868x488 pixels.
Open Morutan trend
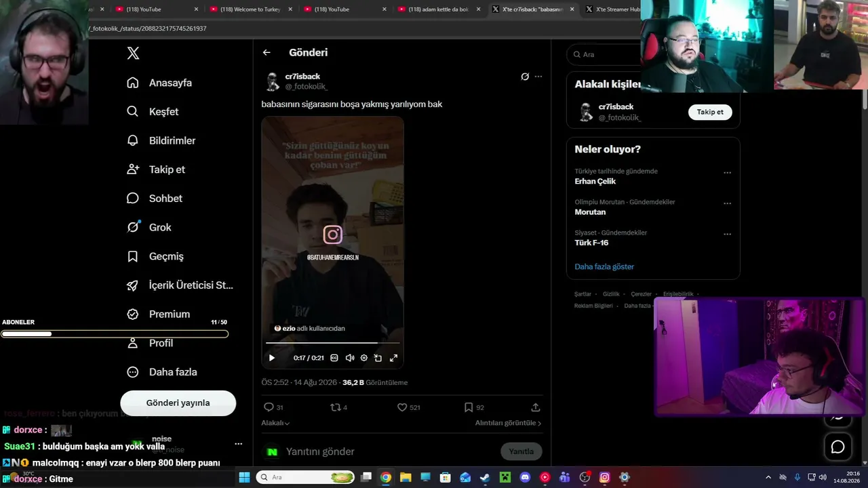pyautogui.click(x=590, y=212)
